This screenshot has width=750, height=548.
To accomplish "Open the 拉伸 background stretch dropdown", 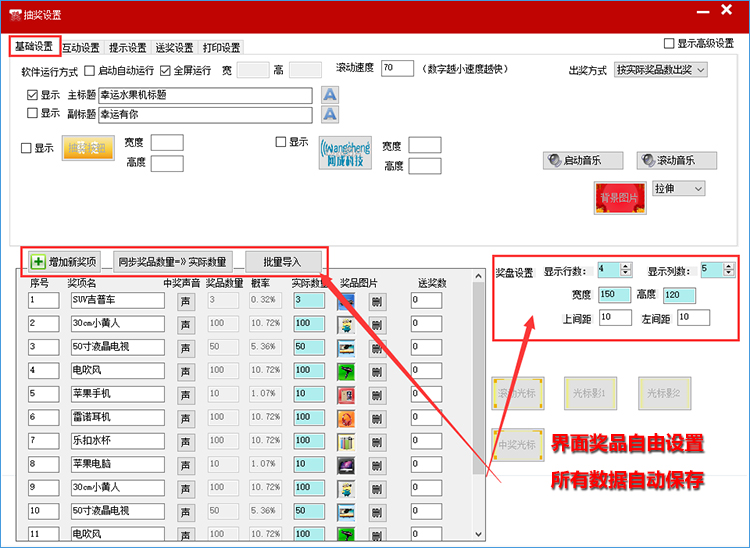I will pyautogui.click(x=679, y=188).
